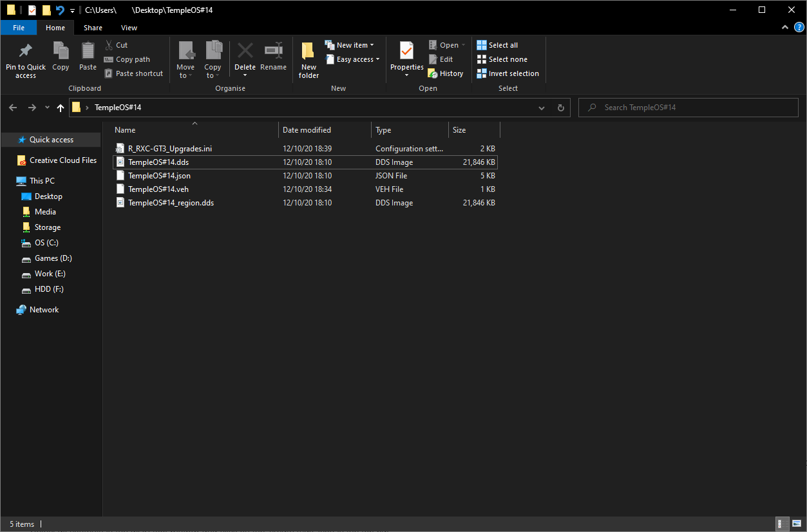The width and height of the screenshot is (807, 532).
Task: Click the Paste clipboard icon
Action: click(x=88, y=52)
